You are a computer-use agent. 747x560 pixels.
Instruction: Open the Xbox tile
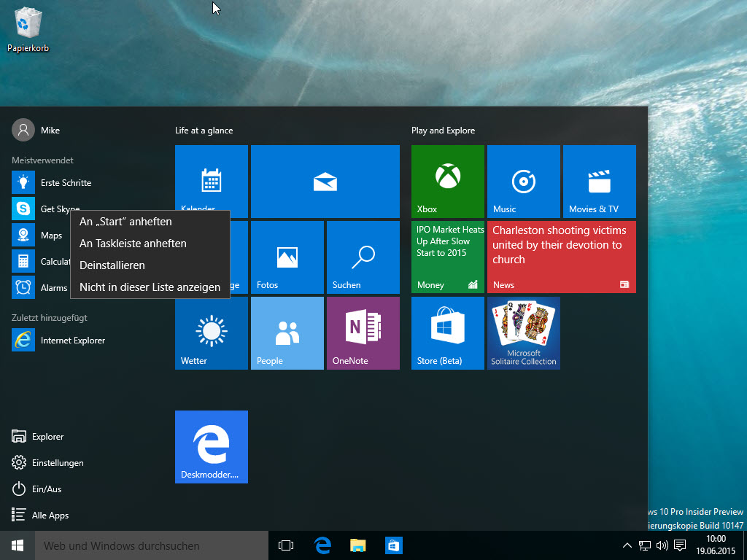pyautogui.click(x=448, y=182)
